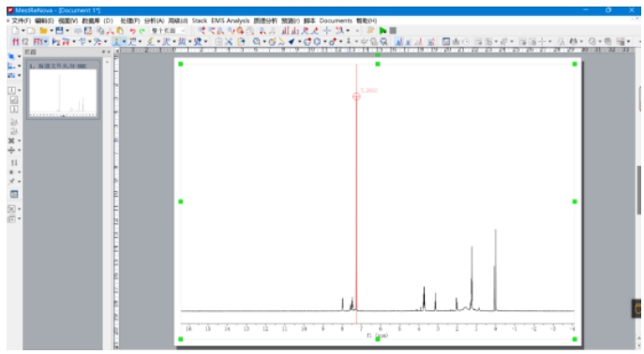Expand the arrow next to open folder icon
This screenshot has height=354, width=644.
coord(52,31)
